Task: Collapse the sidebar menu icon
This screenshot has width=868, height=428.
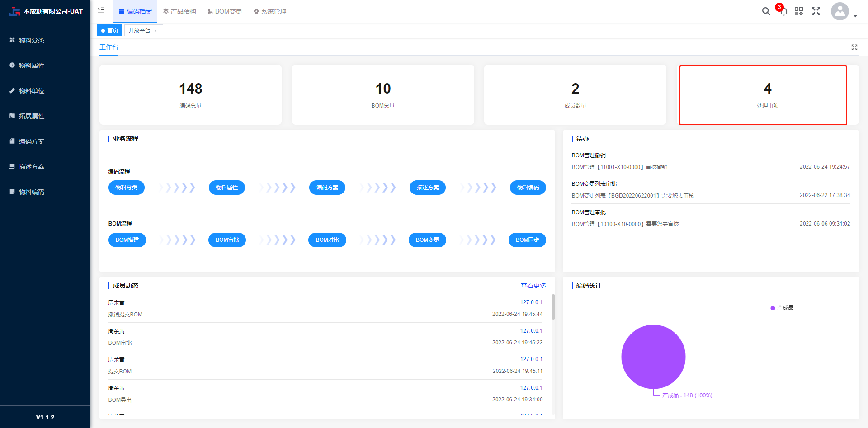Action: pyautogui.click(x=101, y=10)
